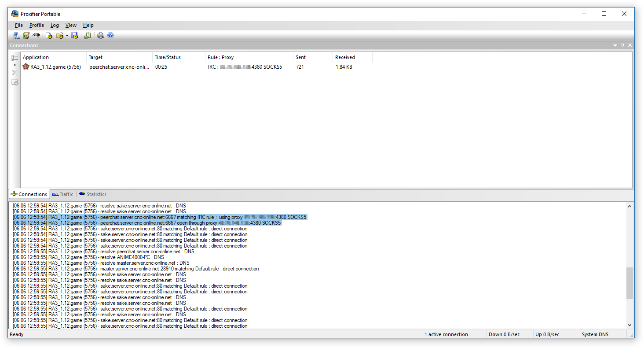The width and height of the screenshot is (644, 348).
Task: Switch to the Traffic tab
Action: (62, 194)
